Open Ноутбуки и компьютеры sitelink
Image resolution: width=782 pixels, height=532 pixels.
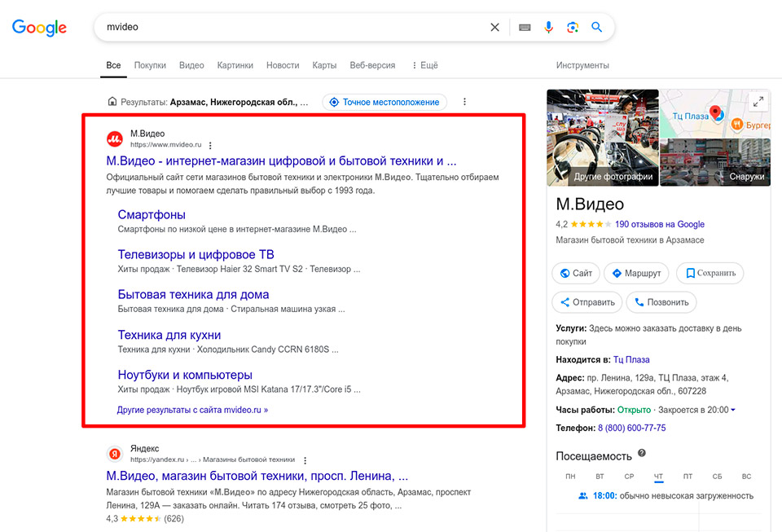(x=185, y=375)
